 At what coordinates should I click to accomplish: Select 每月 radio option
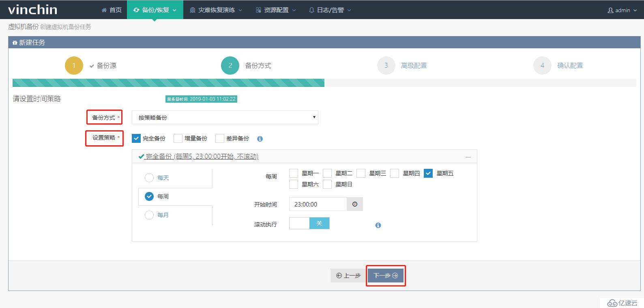(149, 215)
